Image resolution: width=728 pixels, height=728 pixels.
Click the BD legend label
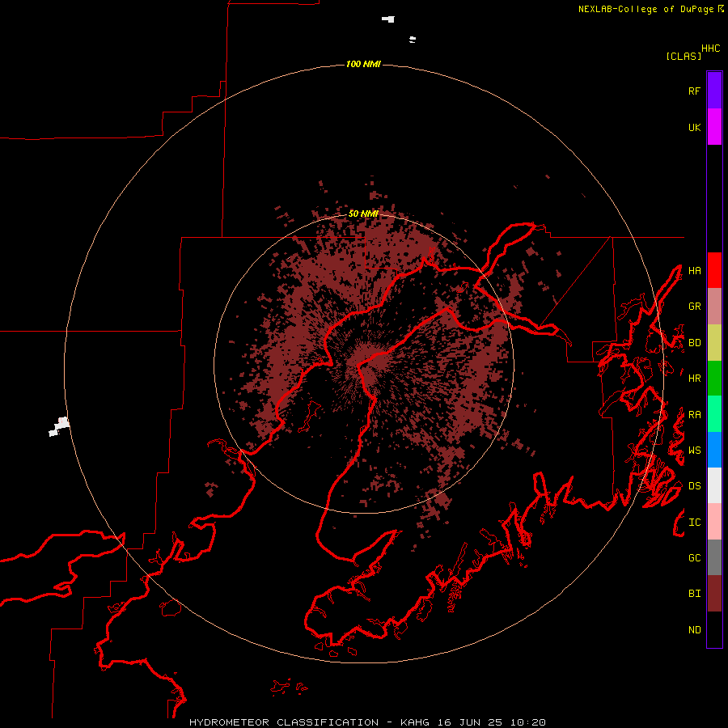pos(694,343)
